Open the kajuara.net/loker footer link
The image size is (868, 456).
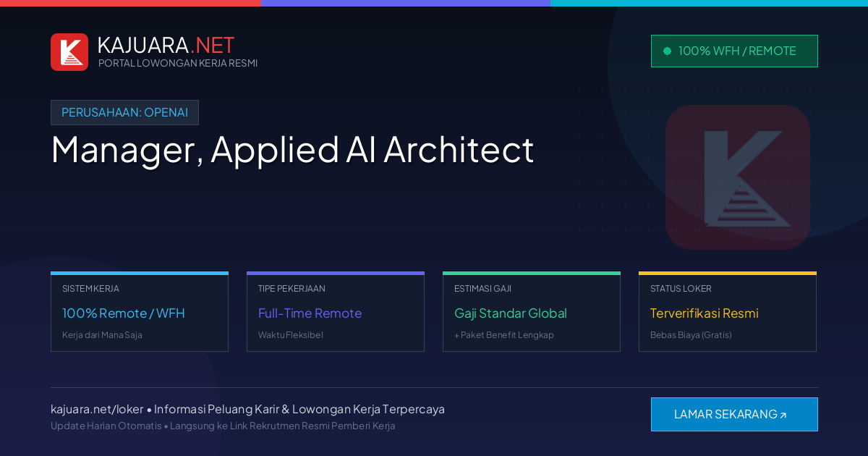[x=97, y=409]
